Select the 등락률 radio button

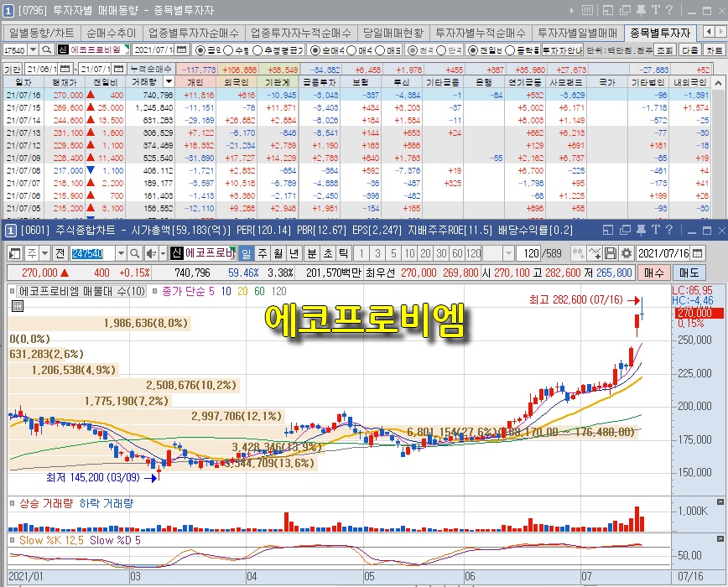509,50
